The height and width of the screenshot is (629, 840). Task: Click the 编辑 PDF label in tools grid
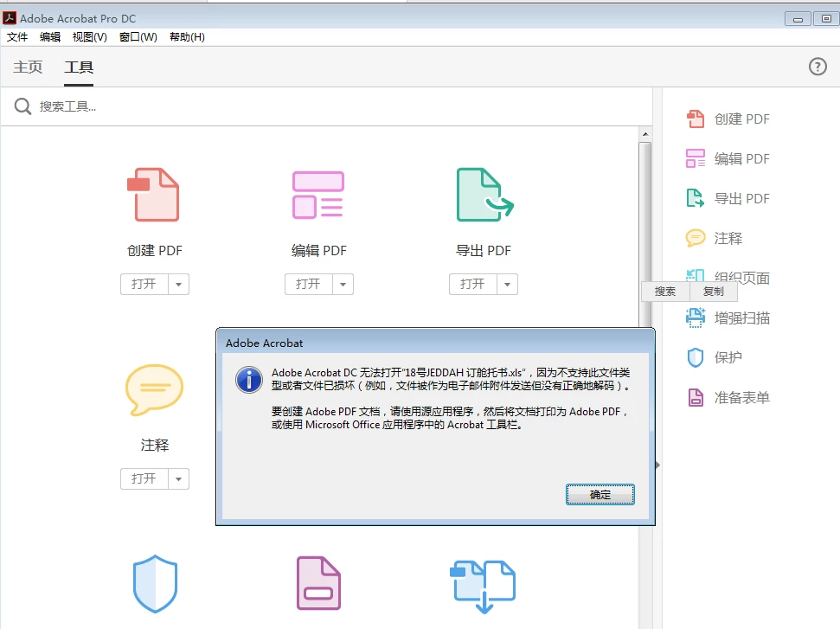(318, 250)
